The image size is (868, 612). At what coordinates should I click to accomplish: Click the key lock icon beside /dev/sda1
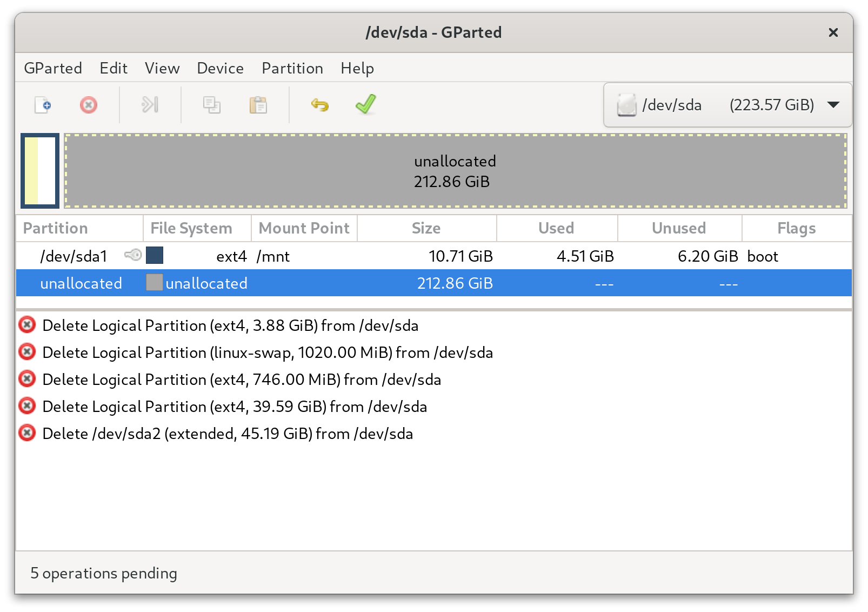133,255
